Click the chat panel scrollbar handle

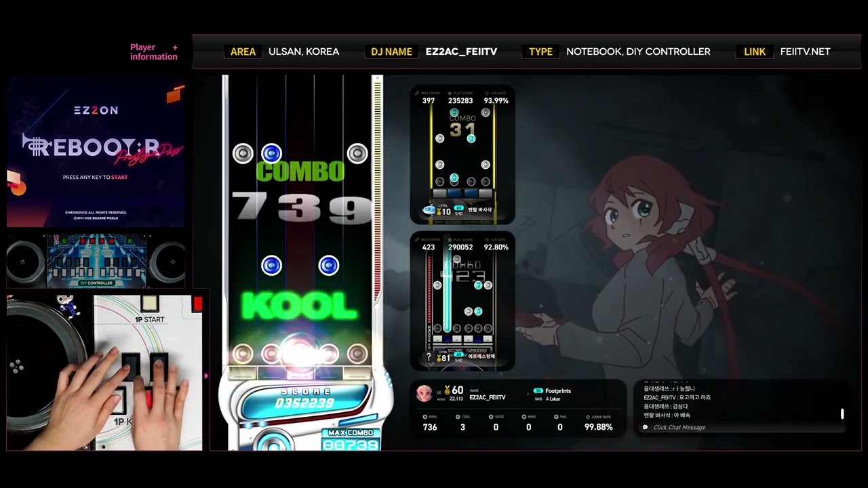point(842,413)
